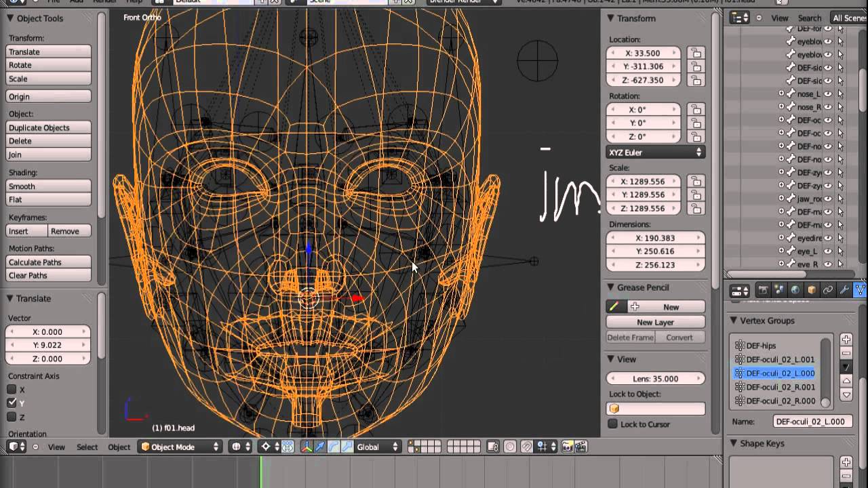Collapse the Transform panel
Screen dimensions: 868x488
tap(610, 18)
